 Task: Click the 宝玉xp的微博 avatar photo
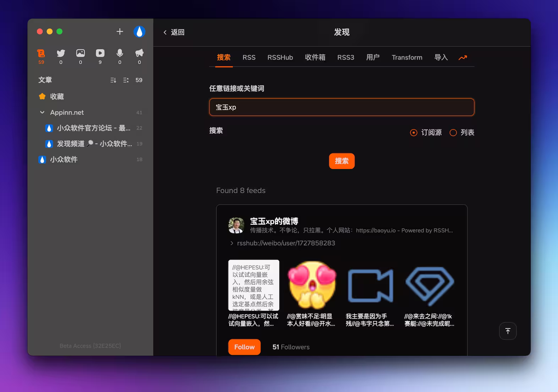236,225
